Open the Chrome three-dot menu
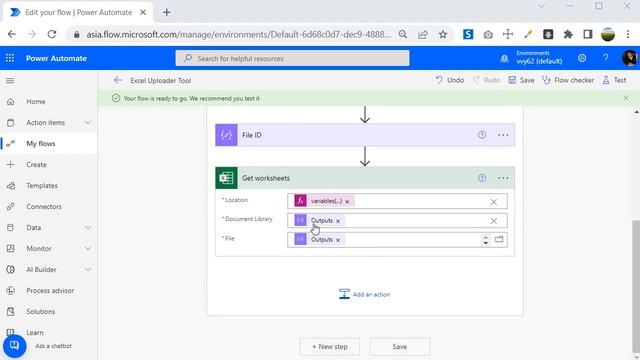640x360 pixels. point(628,34)
